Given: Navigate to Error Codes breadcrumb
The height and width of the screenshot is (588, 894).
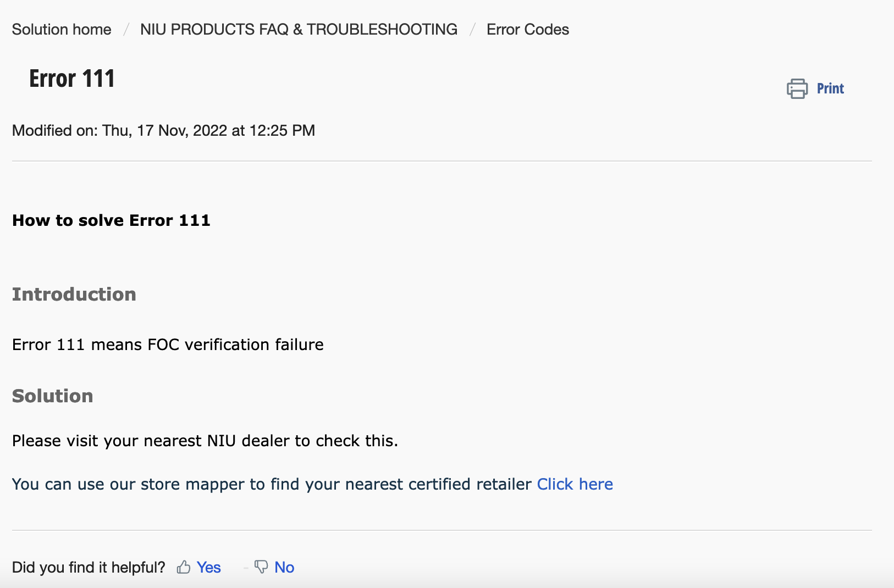Looking at the screenshot, I should pyautogui.click(x=527, y=29).
